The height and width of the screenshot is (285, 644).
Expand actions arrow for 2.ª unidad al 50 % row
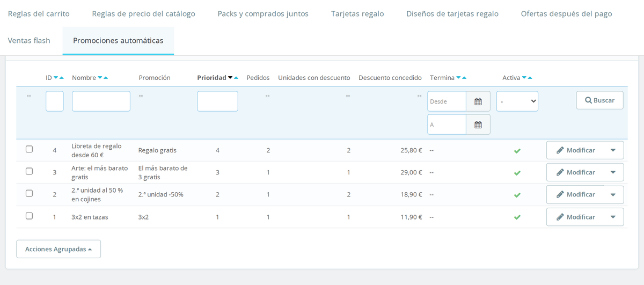pyautogui.click(x=613, y=195)
